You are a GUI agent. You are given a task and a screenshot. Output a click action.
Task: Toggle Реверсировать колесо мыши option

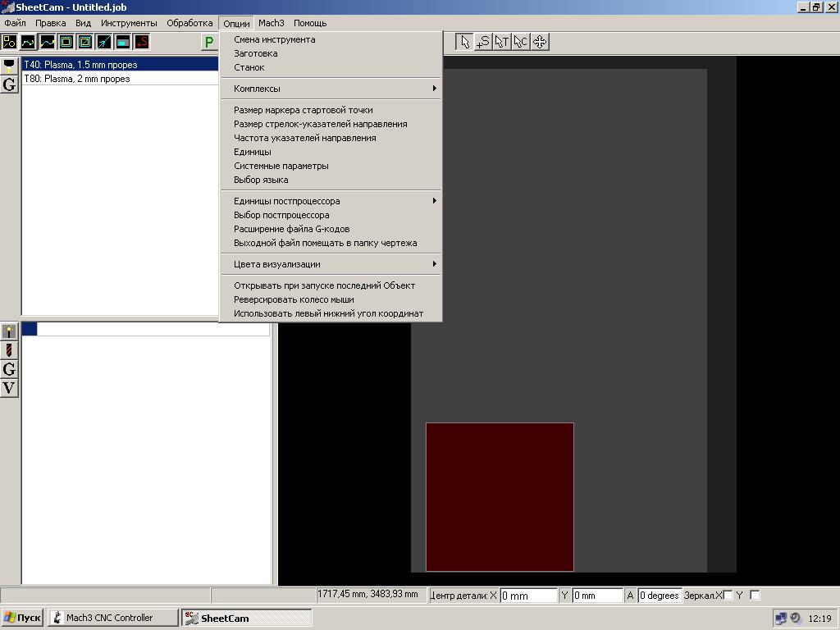click(x=331, y=299)
